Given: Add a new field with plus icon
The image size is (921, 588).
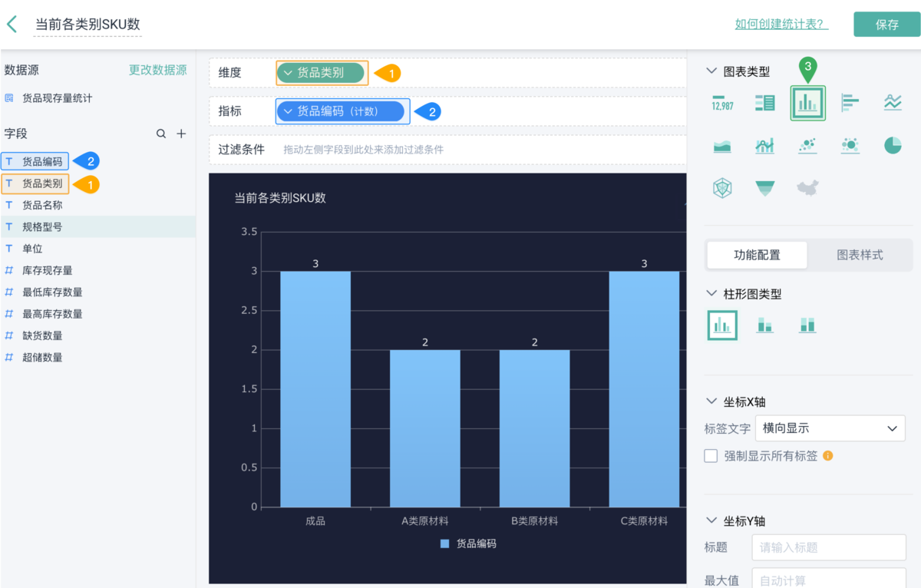Looking at the screenshot, I should (181, 134).
